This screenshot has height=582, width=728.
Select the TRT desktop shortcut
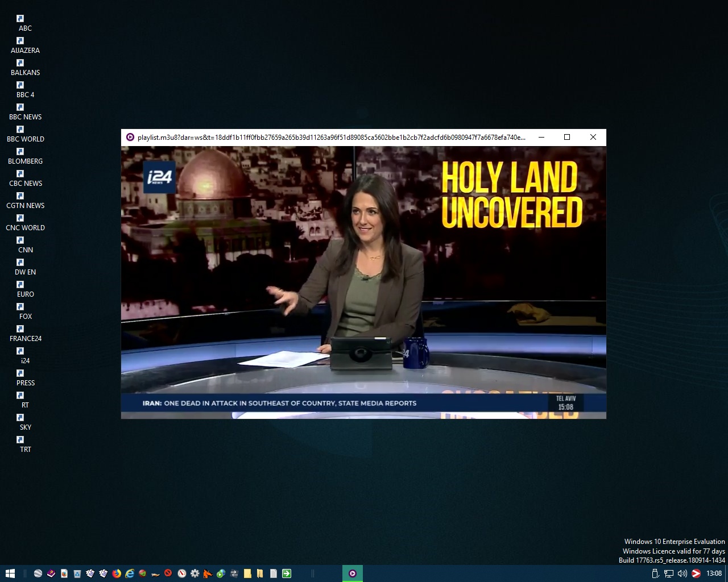(25, 444)
